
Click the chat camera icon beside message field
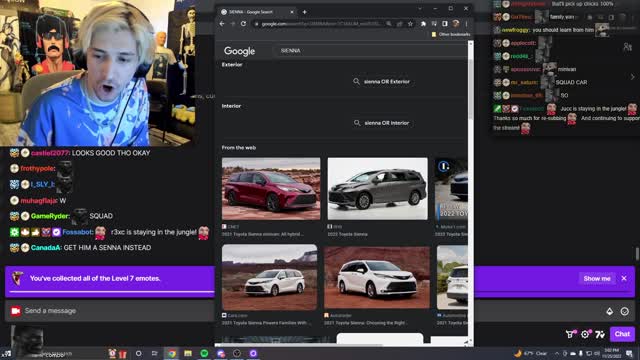tap(16, 311)
